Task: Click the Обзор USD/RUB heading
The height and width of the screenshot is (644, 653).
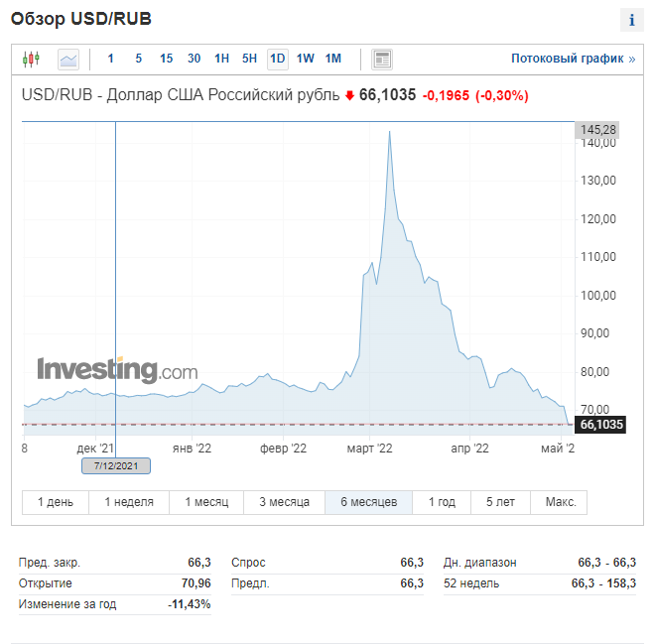Action: pos(80,19)
